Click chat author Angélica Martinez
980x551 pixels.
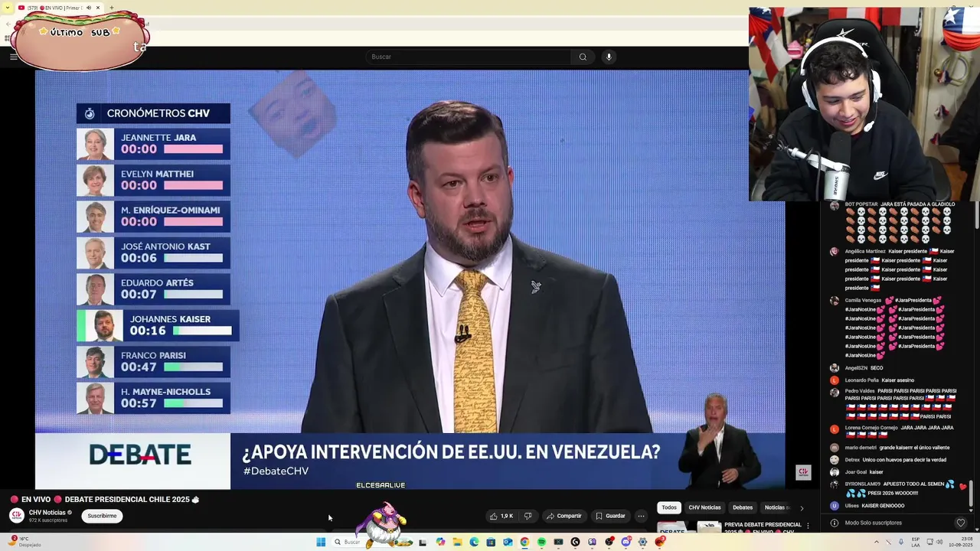coord(865,251)
